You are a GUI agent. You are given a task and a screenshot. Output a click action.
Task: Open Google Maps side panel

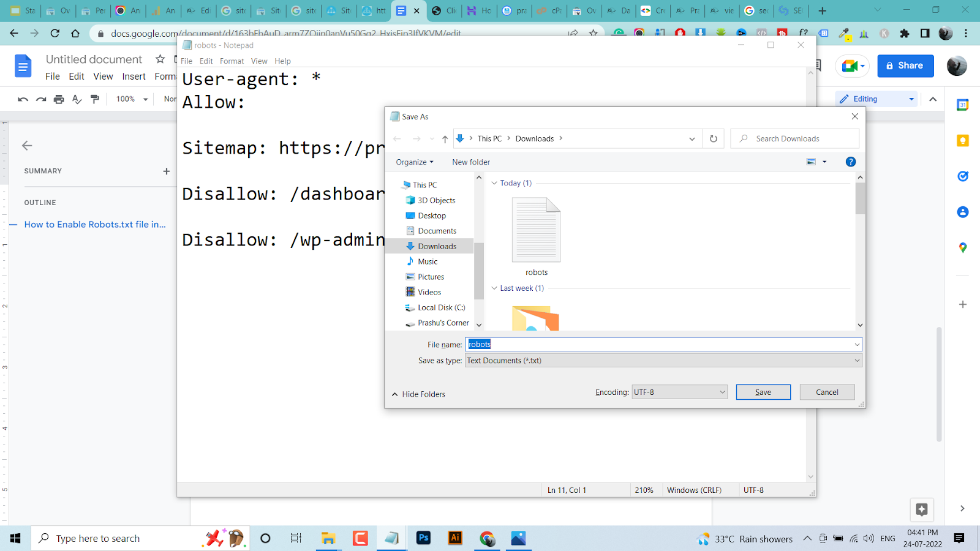tap(963, 247)
